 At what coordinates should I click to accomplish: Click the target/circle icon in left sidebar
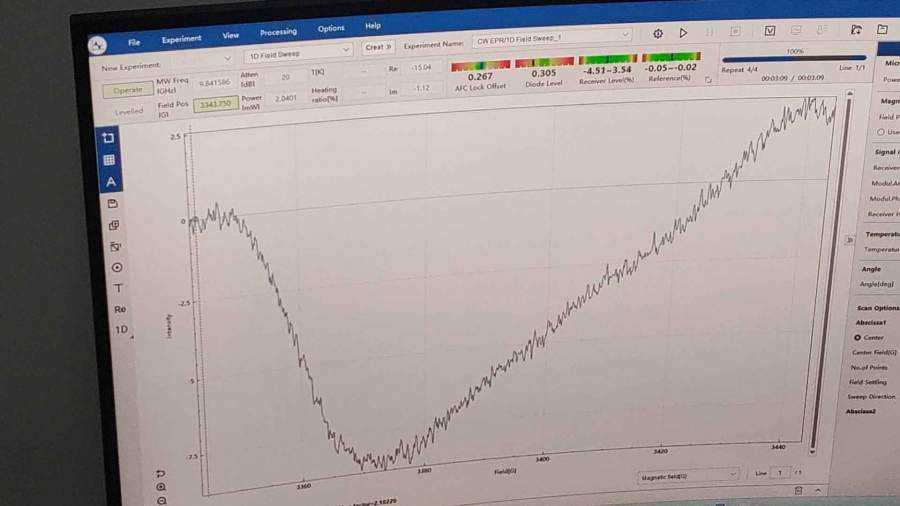point(117,267)
